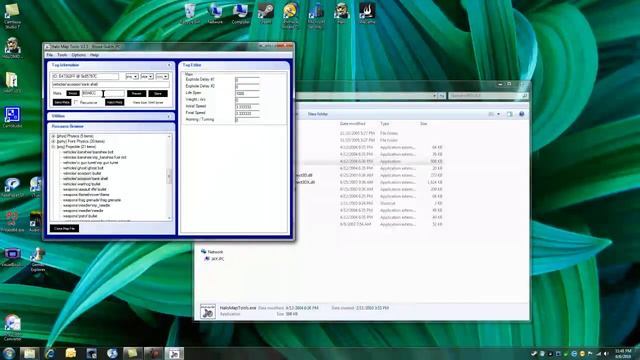The height and width of the screenshot is (360, 640).
Task: Sort by Type column in Explorer
Action: 384,124
